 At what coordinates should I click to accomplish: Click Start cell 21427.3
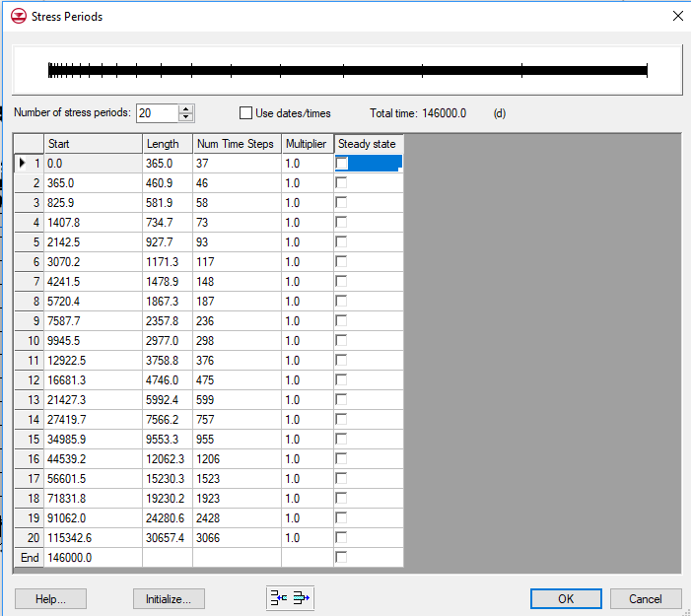(93, 399)
